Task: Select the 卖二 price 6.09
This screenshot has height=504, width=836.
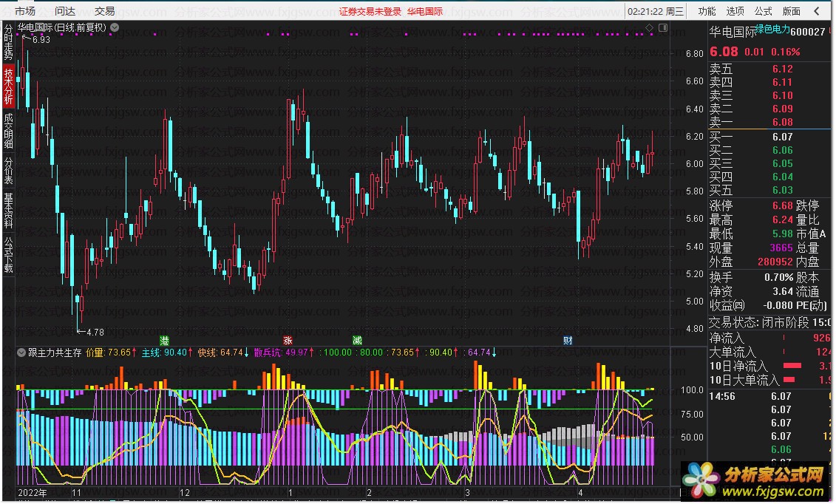Action: point(782,109)
